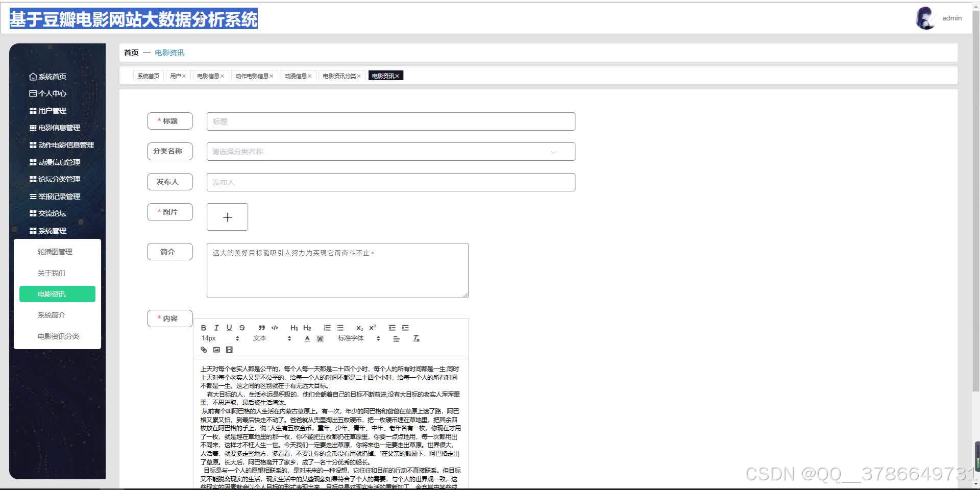Create an ordered numbered list
Viewport: 980px width, 490px height.
327,328
